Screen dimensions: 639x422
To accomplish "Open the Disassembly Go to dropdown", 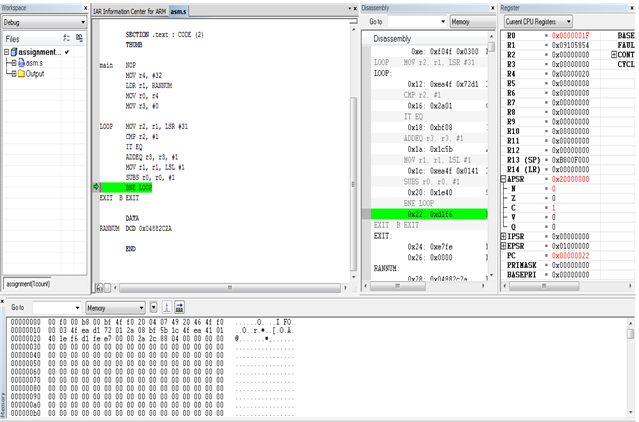I will click(x=443, y=22).
